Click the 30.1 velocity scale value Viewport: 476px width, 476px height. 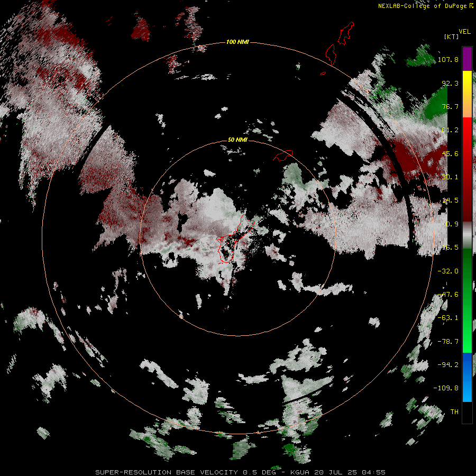click(x=450, y=177)
